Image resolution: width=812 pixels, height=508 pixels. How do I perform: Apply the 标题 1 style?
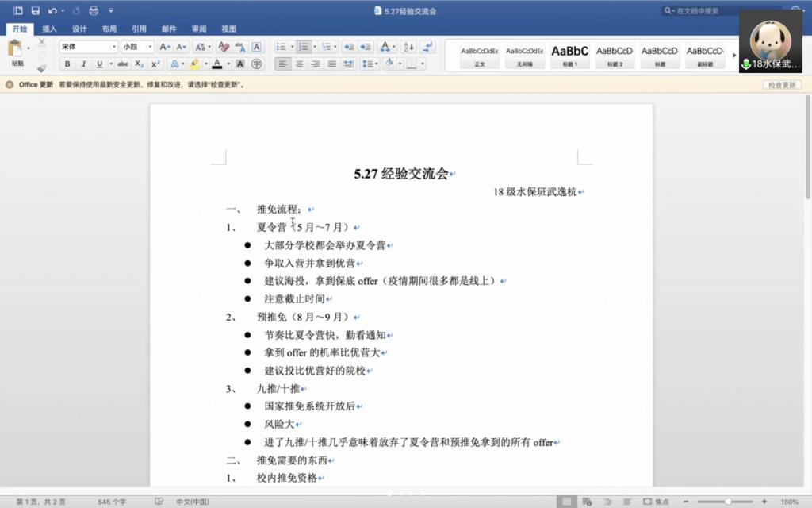pos(569,56)
